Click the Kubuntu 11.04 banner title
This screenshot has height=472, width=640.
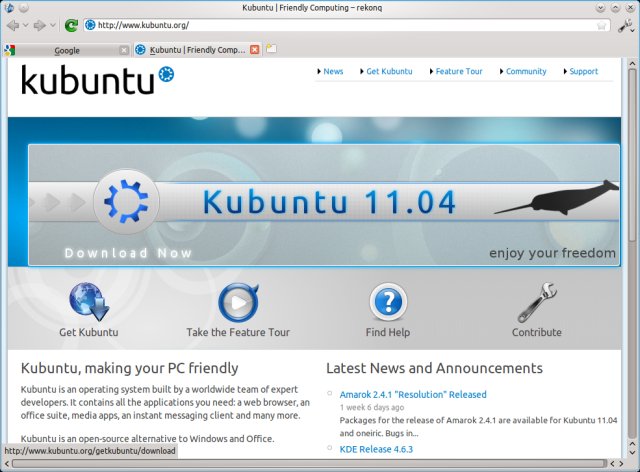point(329,202)
